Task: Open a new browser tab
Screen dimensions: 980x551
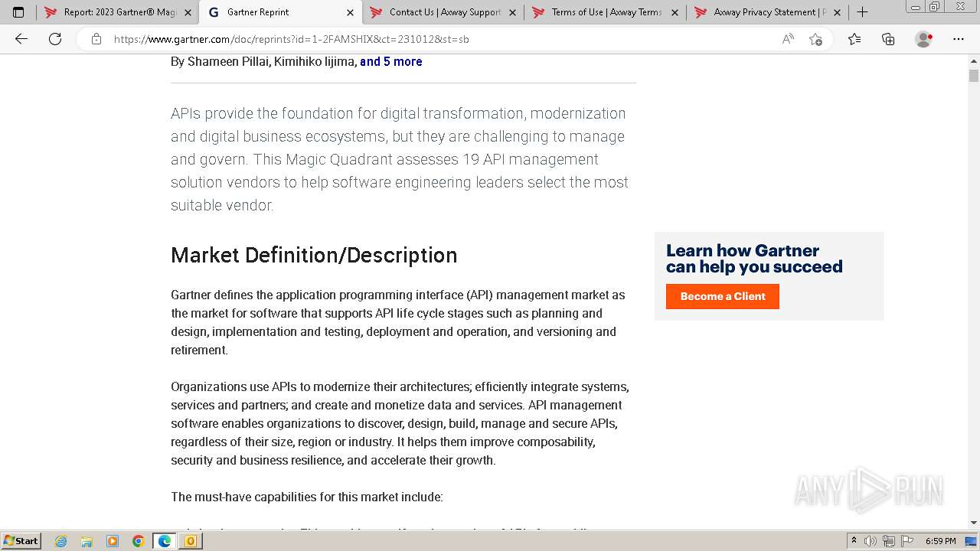Action: (862, 12)
